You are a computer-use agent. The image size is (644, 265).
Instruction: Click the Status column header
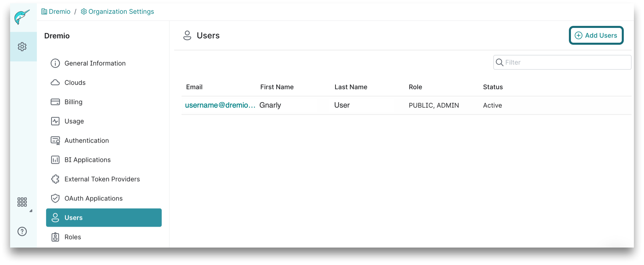(493, 87)
